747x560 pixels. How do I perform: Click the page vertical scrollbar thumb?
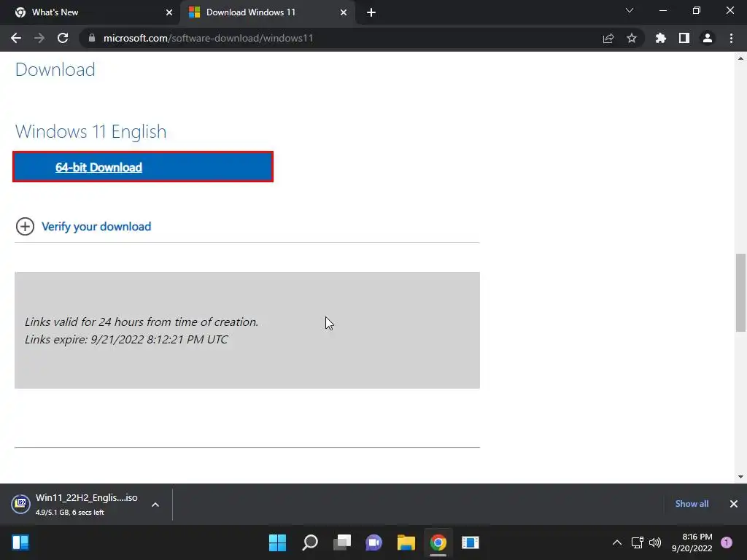[740, 293]
